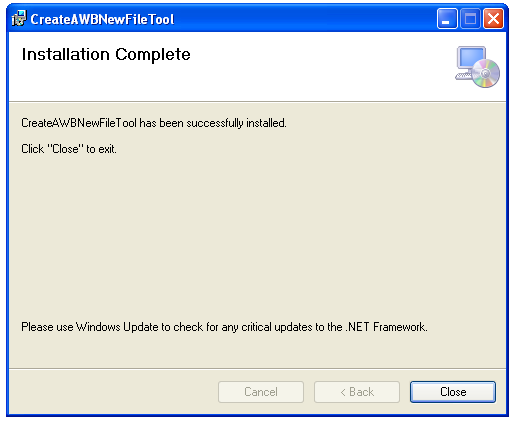
Task: Click empty beige area of dialog body
Action: pyautogui.click(x=257, y=233)
